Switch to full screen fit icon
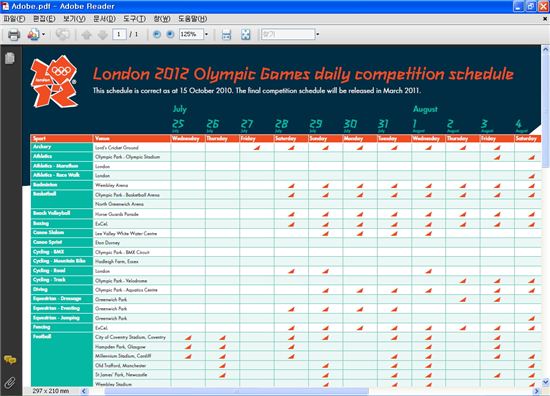This screenshot has height=396, width=550. [x=246, y=35]
